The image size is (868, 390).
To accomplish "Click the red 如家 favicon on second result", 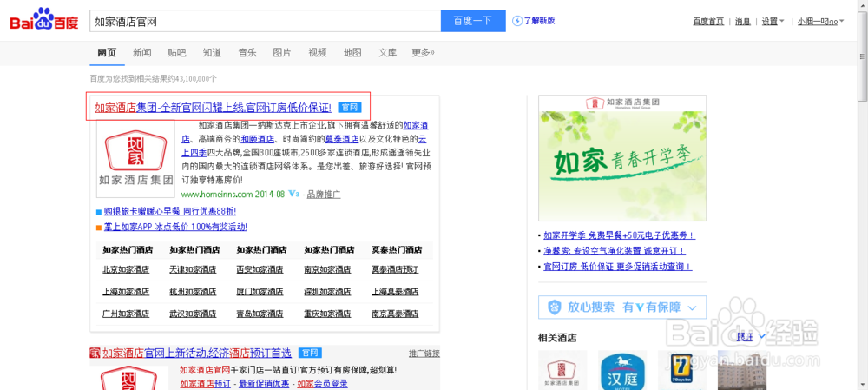I will (x=95, y=353).
